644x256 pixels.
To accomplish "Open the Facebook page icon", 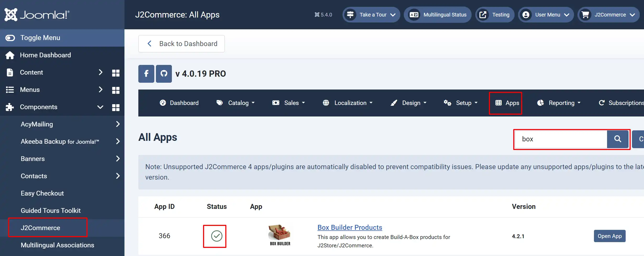I will pyautogui.click(x=146, y=74).
